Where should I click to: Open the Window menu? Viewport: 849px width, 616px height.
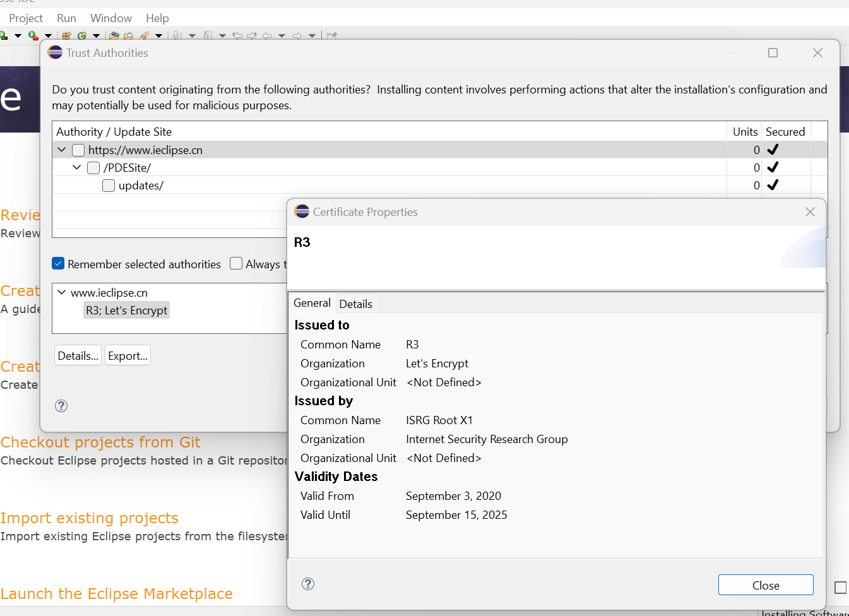111,18
